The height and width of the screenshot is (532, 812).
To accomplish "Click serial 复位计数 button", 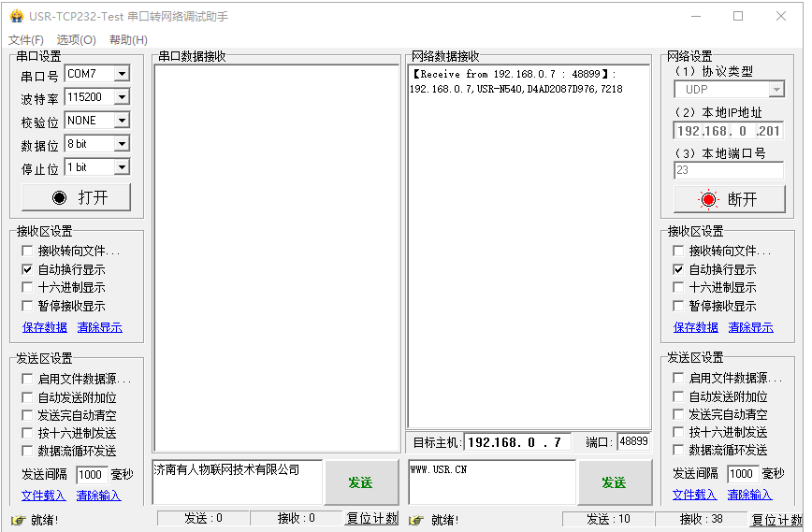I will click(x=371, y=518).
